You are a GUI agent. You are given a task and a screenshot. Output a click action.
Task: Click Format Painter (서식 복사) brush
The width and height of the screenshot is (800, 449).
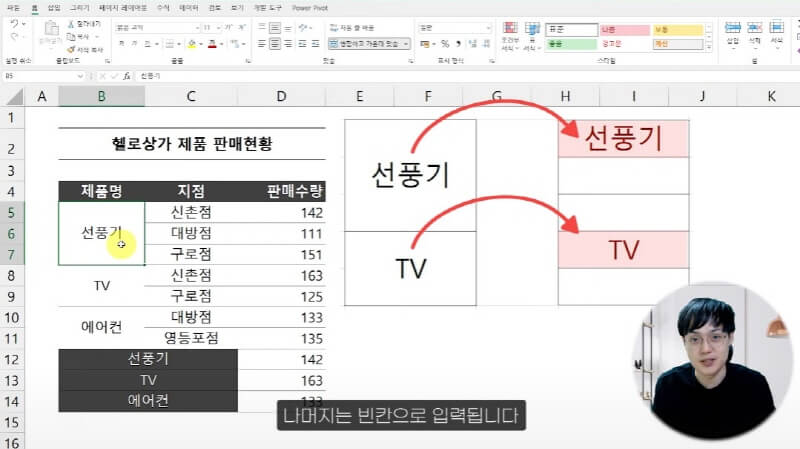tap(86, 49)
